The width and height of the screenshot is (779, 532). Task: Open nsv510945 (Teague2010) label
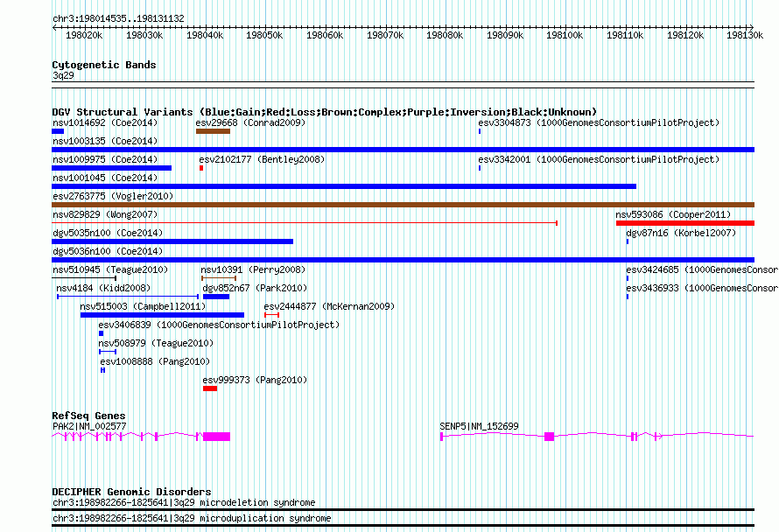110,269
